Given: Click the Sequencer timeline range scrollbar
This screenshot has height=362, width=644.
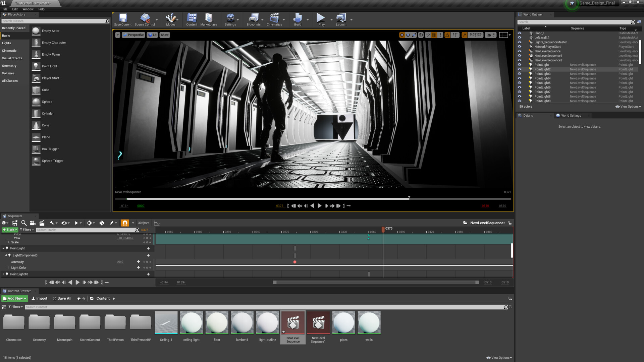Looking at the screenshot, I should [376, 282].
